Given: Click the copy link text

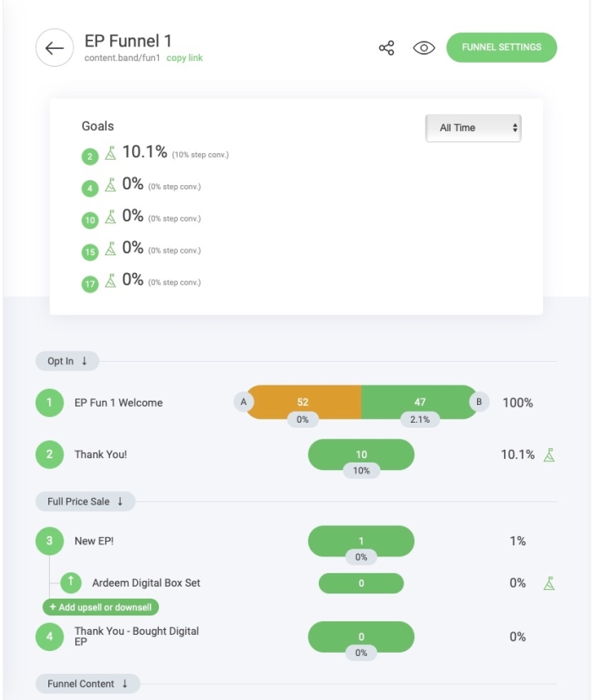Looking at the screenshot, I should click(184, 58).
